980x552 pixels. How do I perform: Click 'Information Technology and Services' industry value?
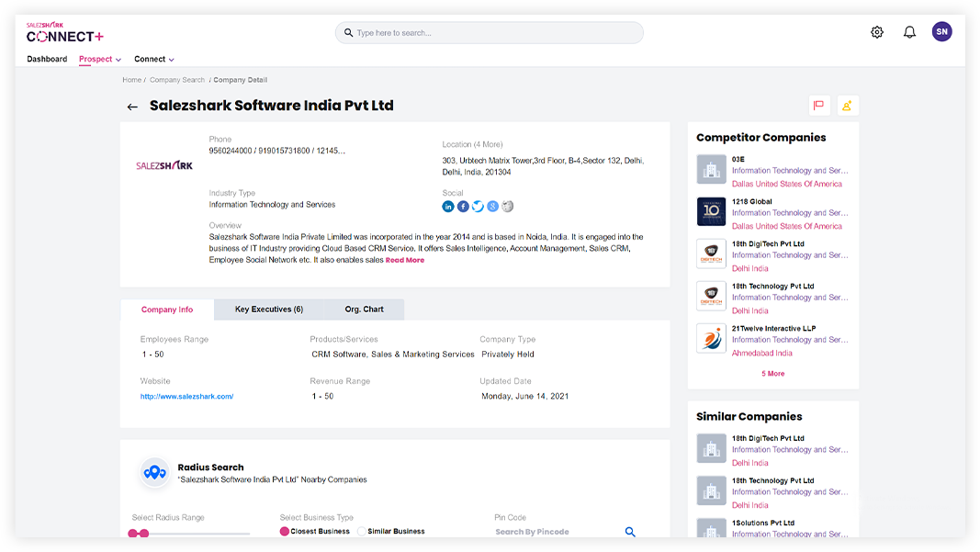tap(272, 205)
